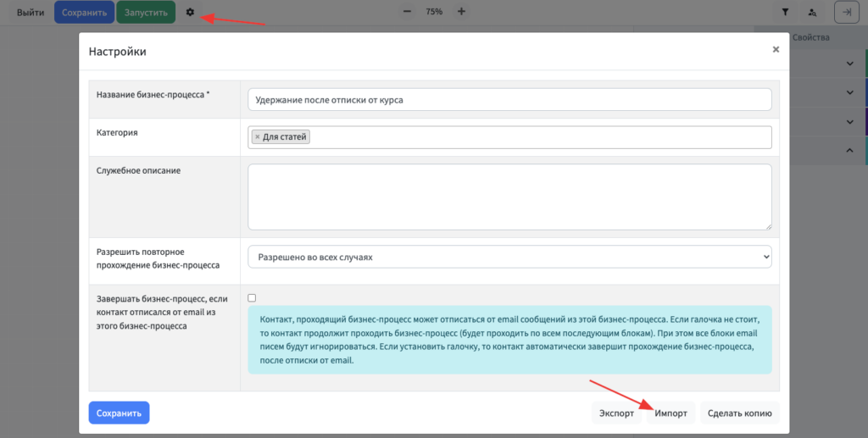This screenshot has height=438, width=868.
Task: Click the zoom in plus icon
Action: point(461,12)
